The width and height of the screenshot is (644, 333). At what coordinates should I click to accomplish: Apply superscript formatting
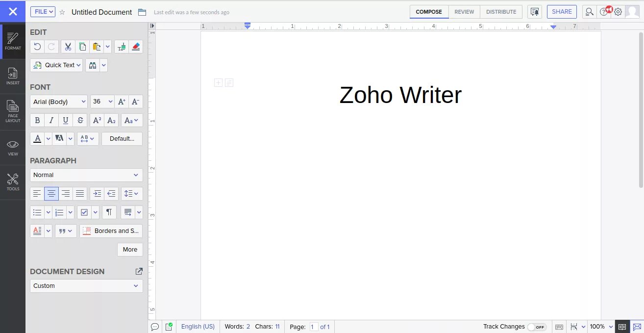[97, 120]
